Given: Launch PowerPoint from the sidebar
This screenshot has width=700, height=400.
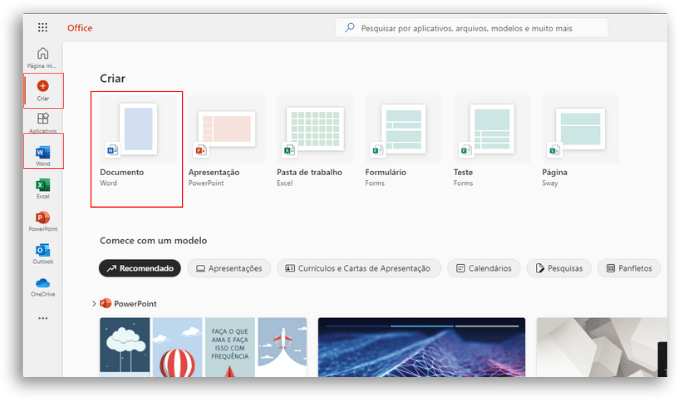Looking at the screenshot, I should [x=43, y=221].
